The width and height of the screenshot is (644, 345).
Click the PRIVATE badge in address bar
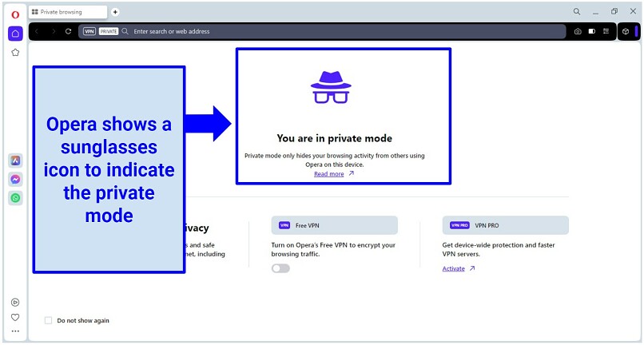(109, 31)
